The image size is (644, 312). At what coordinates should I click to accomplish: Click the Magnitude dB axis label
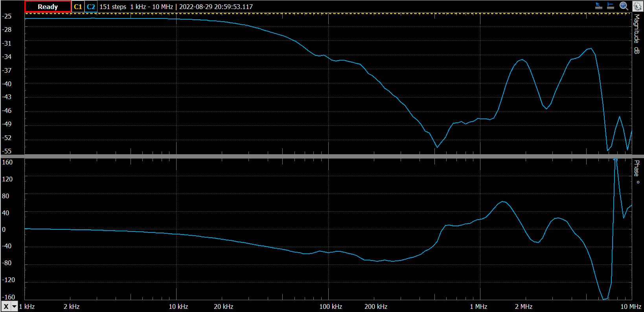click(637, 34)
